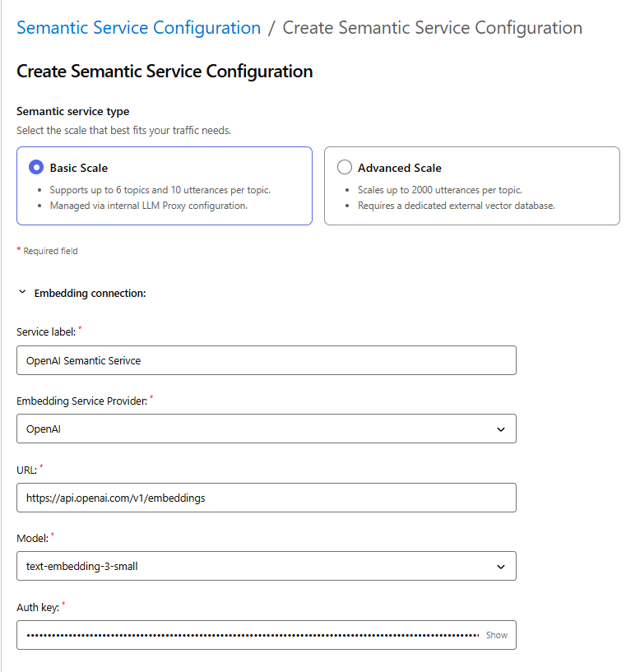Select the Advanced Scale radio button
626x672 pixels.
pyautogui.click(x=344, y=167)
